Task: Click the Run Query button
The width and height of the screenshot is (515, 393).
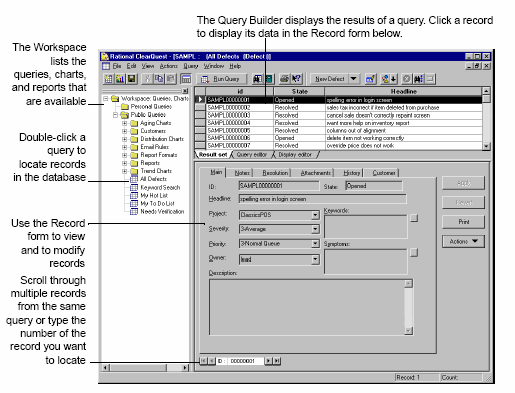Action: [221, 79]
